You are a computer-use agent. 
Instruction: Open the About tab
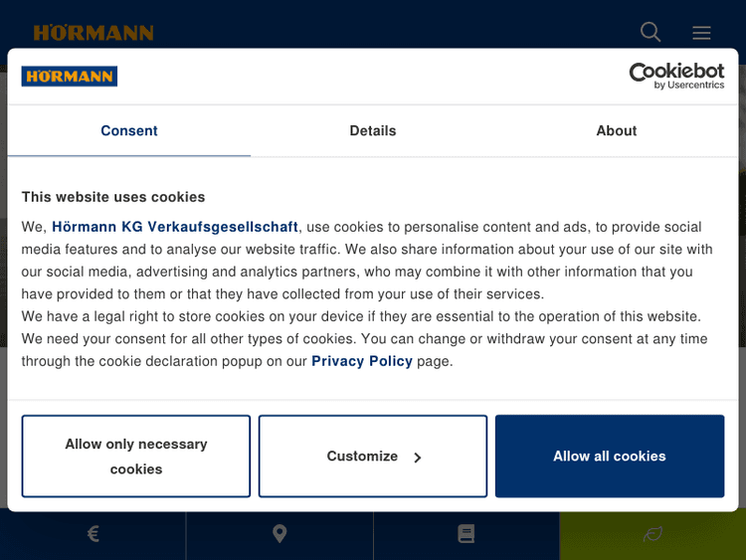click(x=617, y=131)
